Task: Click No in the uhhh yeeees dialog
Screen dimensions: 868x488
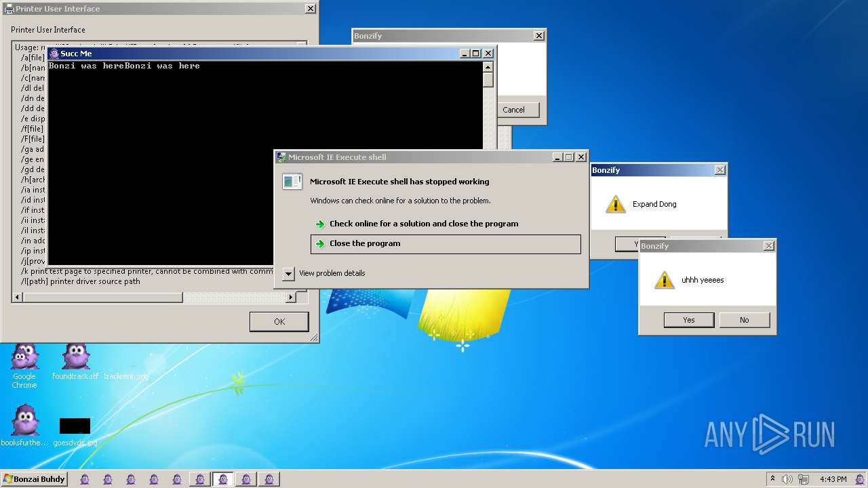Action: click(745, 320)
